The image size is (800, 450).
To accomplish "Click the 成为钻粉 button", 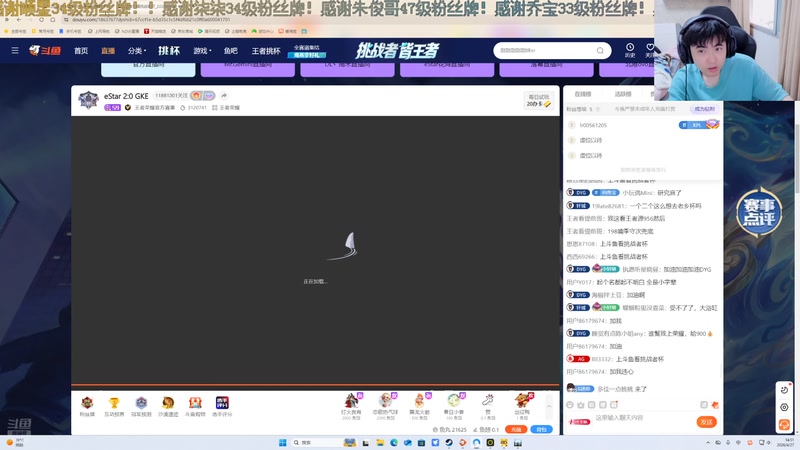I will [705, 109].
